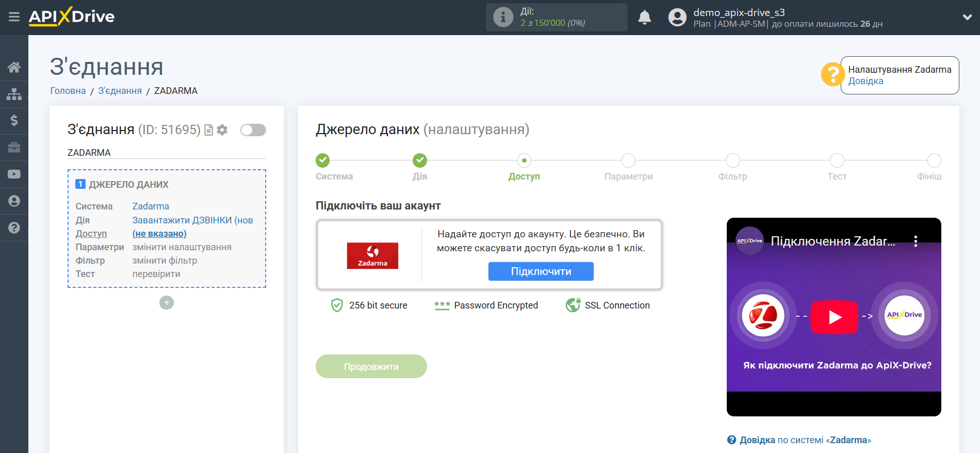Open the home sidebar icon
980x453 pixels.
[14, 67]
